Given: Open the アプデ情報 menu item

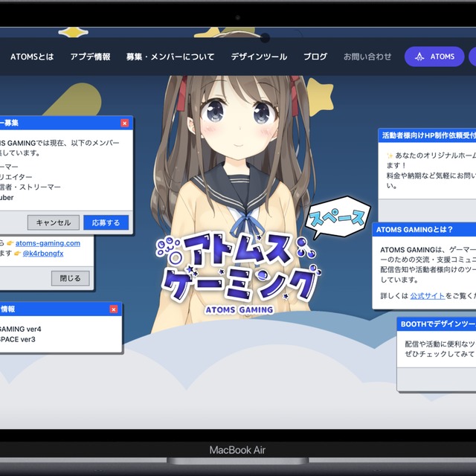Looking at the screenshot, I should [x=90, y=57].
